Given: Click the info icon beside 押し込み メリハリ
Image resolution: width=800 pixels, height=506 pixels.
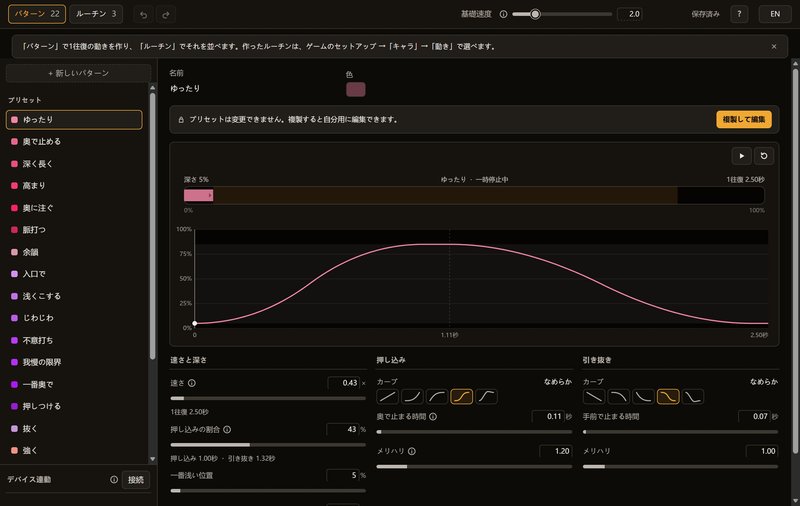Looking at the screenshot, I should (412, 451).
